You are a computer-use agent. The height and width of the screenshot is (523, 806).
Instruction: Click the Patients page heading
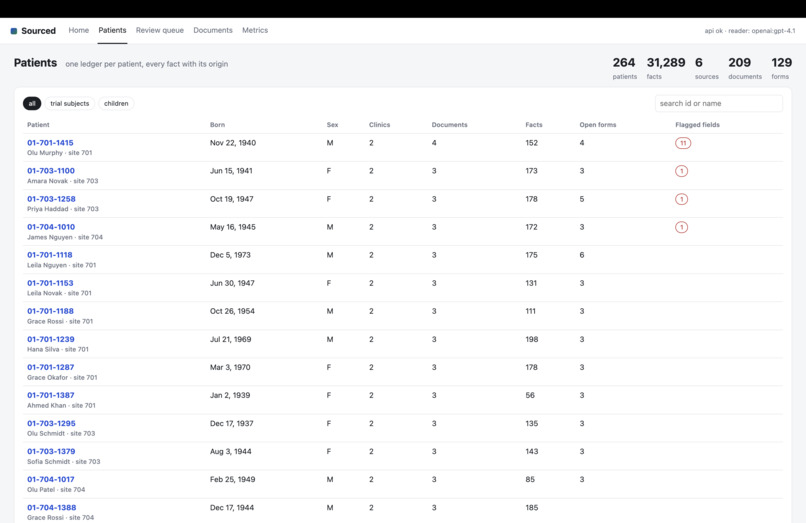(35, 63)
